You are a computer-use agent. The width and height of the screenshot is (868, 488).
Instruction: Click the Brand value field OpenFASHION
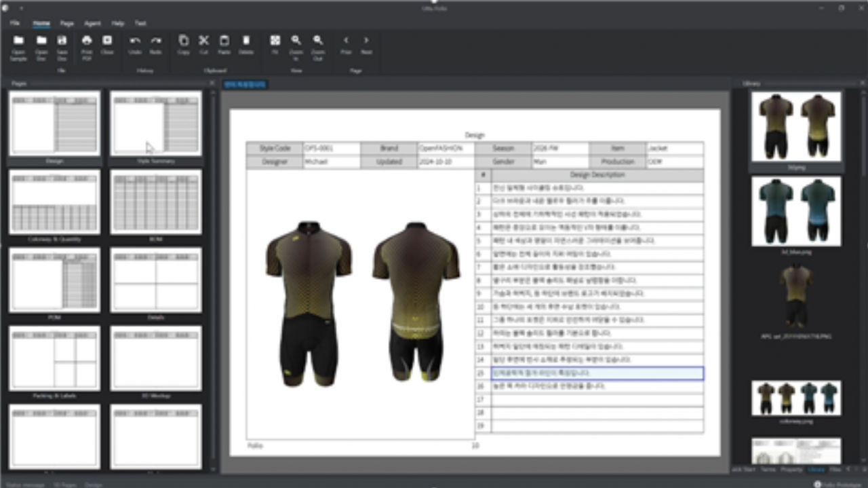click(x=446, y=148)
